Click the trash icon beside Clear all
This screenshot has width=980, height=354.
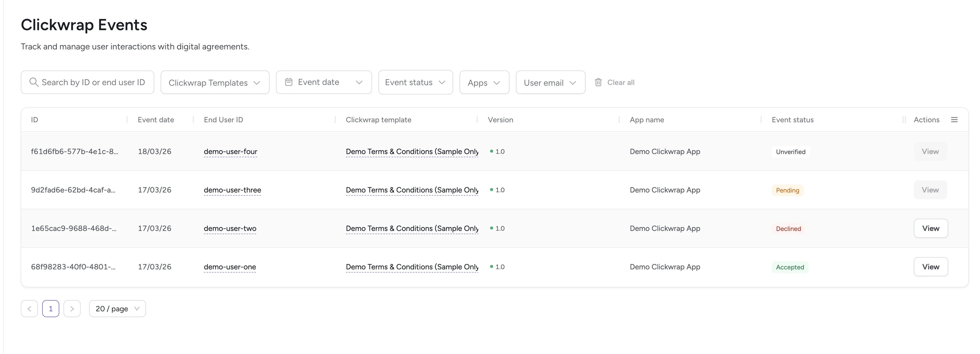click(x=598, y=82)
